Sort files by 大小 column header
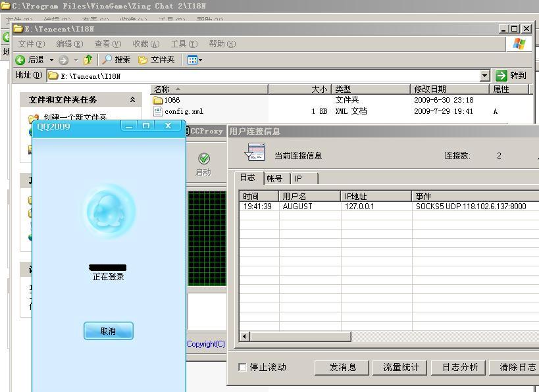 click(x=299, y=89)
